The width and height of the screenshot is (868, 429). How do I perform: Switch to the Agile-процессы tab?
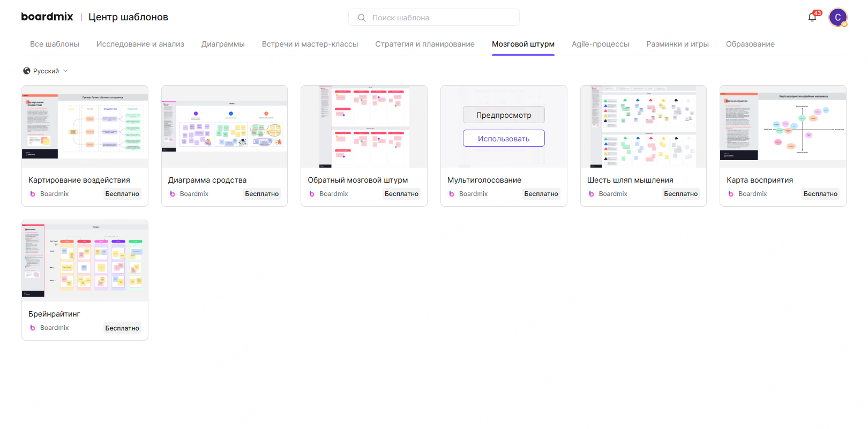pos(600,44)
